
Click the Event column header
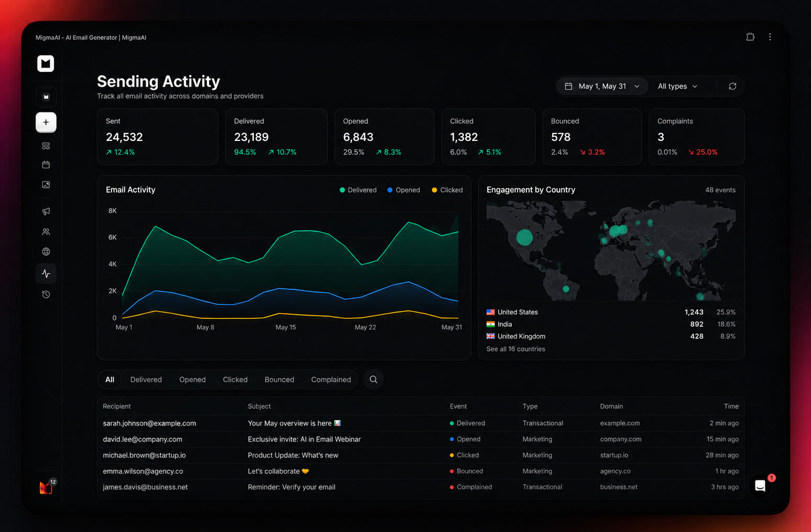coord(458,406)
